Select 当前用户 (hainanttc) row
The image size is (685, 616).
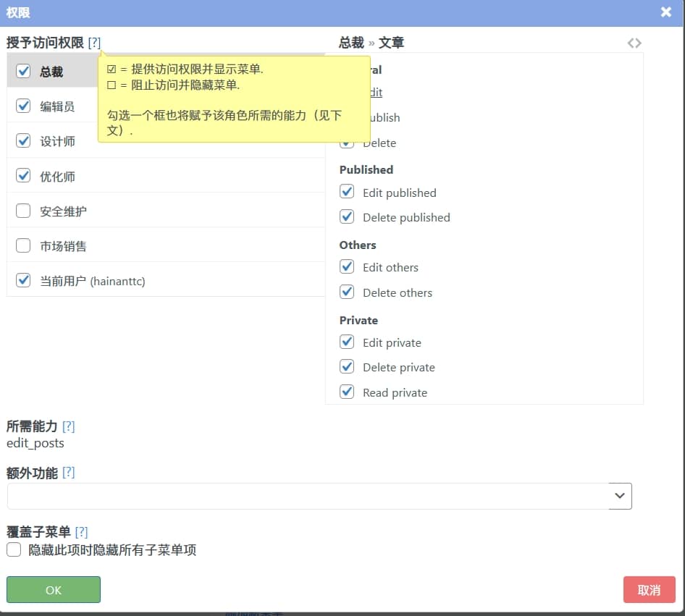tap(92, 281)
